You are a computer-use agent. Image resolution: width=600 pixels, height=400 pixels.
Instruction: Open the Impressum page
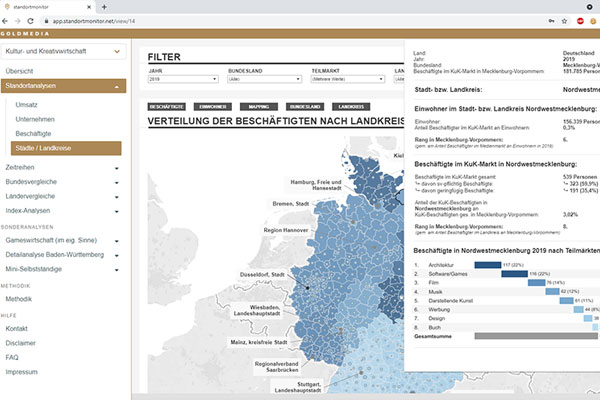point(21,372)
